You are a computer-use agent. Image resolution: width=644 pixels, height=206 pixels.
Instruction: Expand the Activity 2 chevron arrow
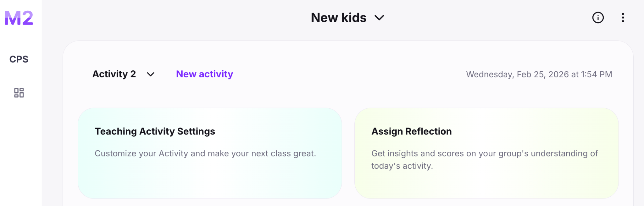(x=151, y=74)
